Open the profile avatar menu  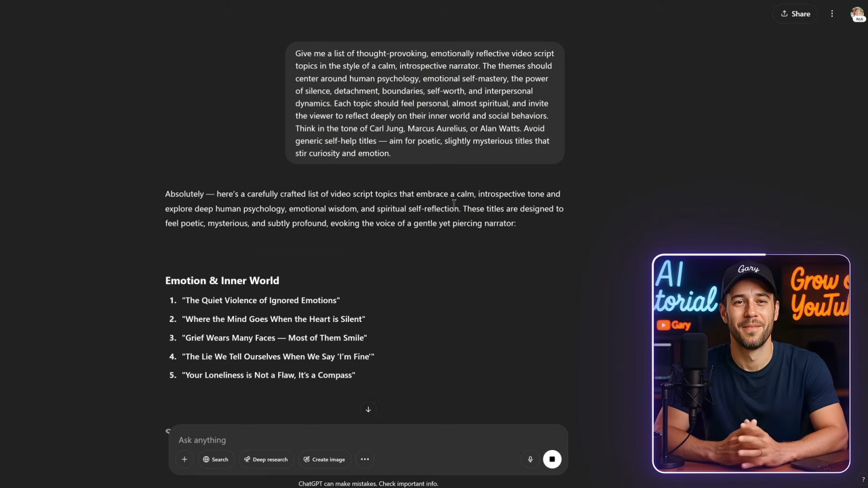pyautogui.click(x=857, y=14)
